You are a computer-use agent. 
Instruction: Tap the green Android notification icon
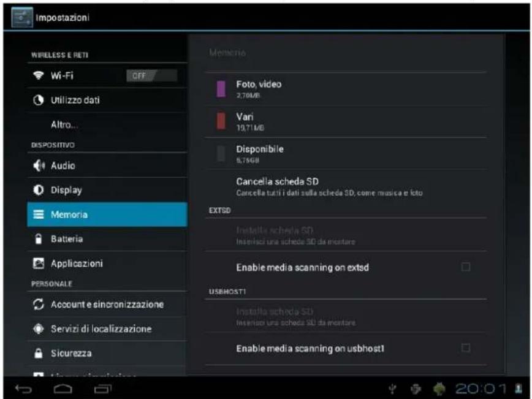point(439,389)
